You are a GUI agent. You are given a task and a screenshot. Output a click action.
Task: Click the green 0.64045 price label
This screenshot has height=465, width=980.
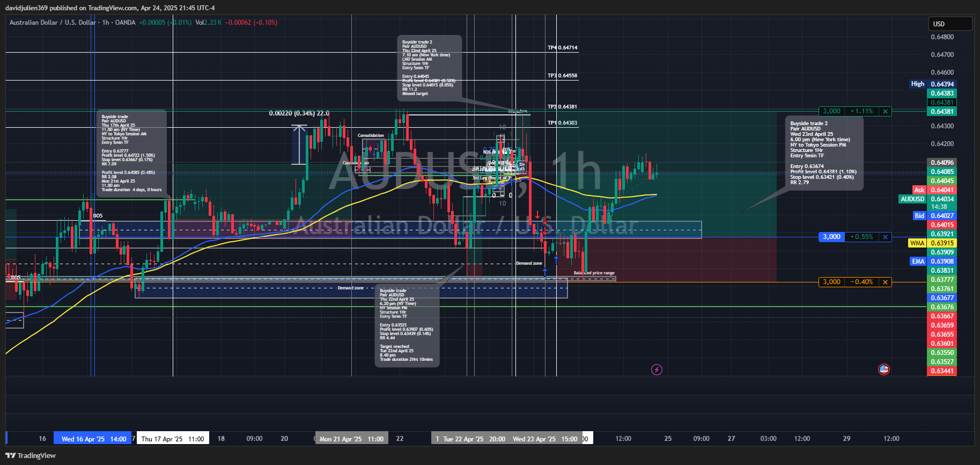pos(942,181)
